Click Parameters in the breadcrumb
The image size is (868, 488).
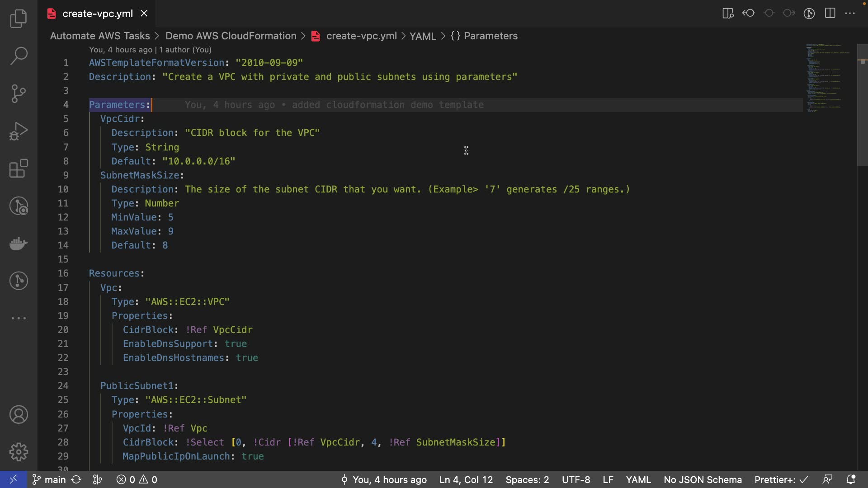491,36
